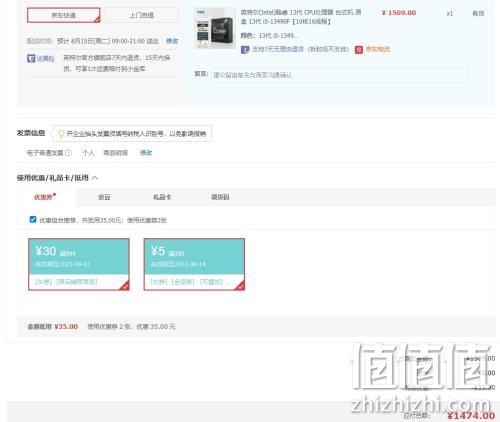Select the 优惠券 tab
The height and width of the screenshot is (422, 500).
click(45, 197)
